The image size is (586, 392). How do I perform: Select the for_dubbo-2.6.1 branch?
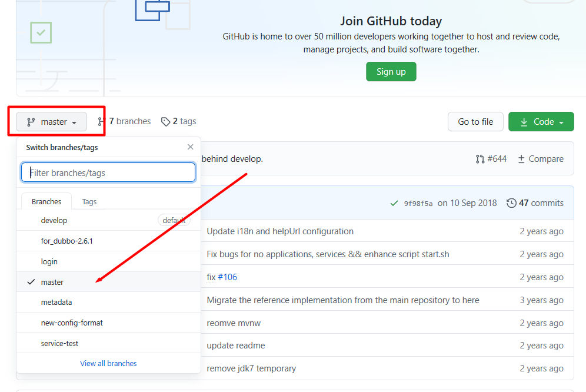tap(108, 241)
